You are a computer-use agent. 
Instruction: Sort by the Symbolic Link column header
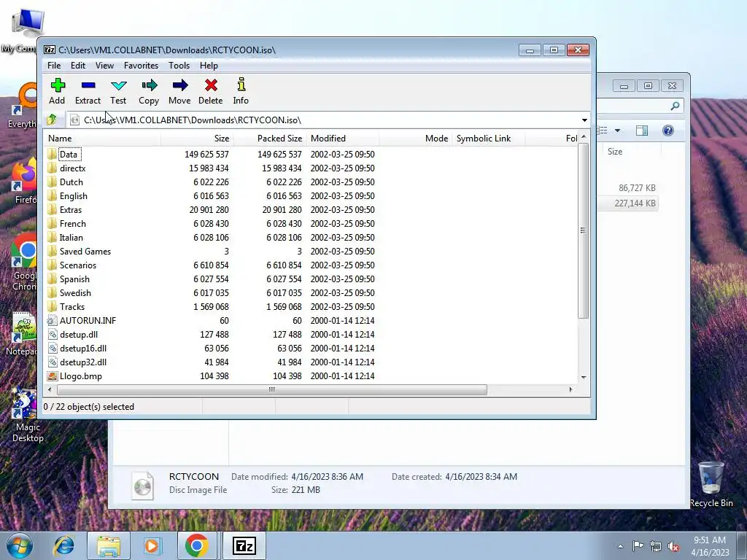point(488,139)
